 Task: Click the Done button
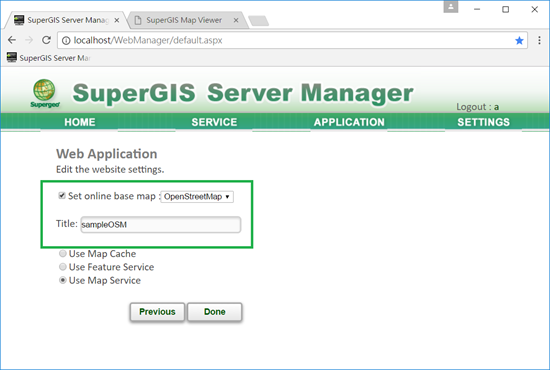[x=215, y=312]
